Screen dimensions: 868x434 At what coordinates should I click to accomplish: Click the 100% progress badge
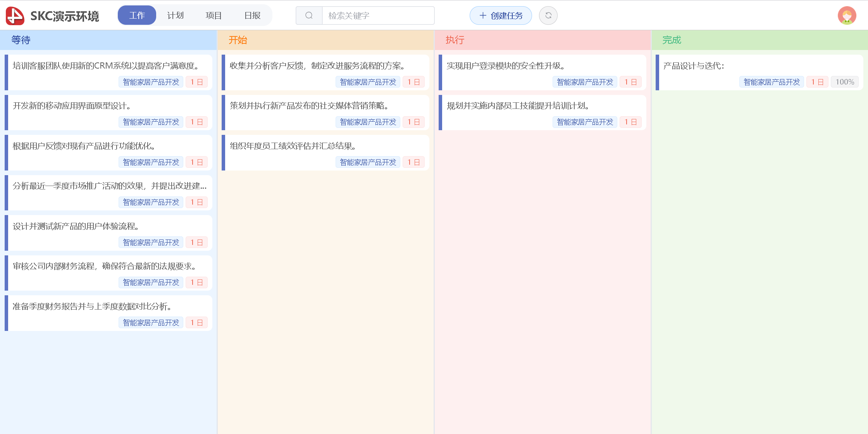pyautogui.click(x=845, y=82)
